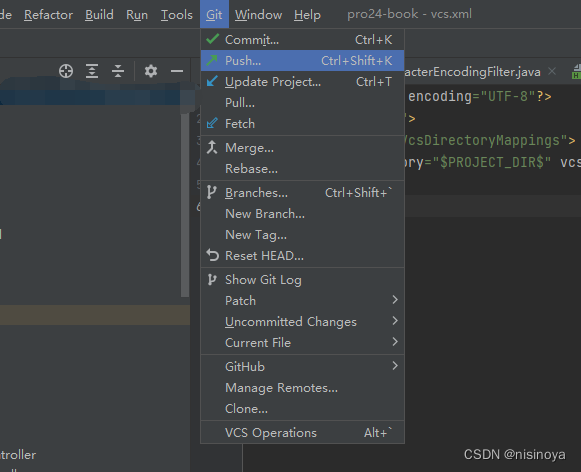Click the Show Git Log branch icon
Image resolution: width=581 pixels, height=472 pixels.
click(212, 279)
